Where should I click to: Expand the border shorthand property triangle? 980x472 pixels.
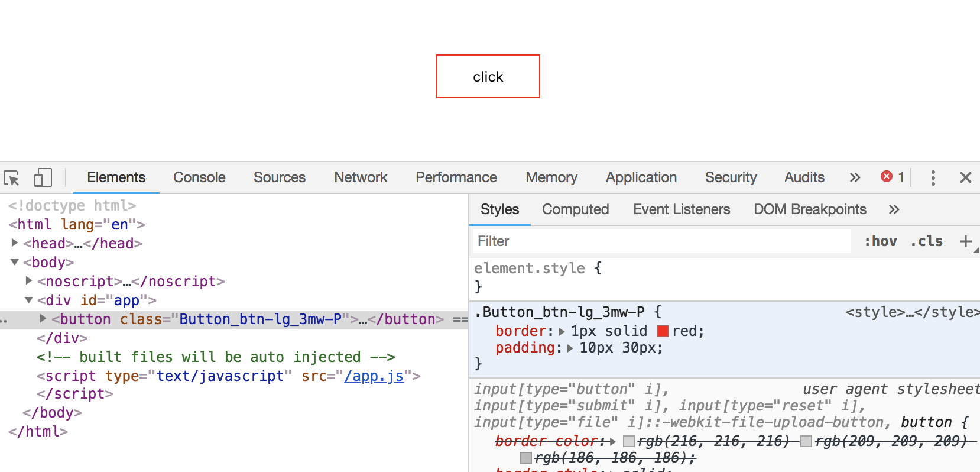pyautogui.click(x=562, y=332)
